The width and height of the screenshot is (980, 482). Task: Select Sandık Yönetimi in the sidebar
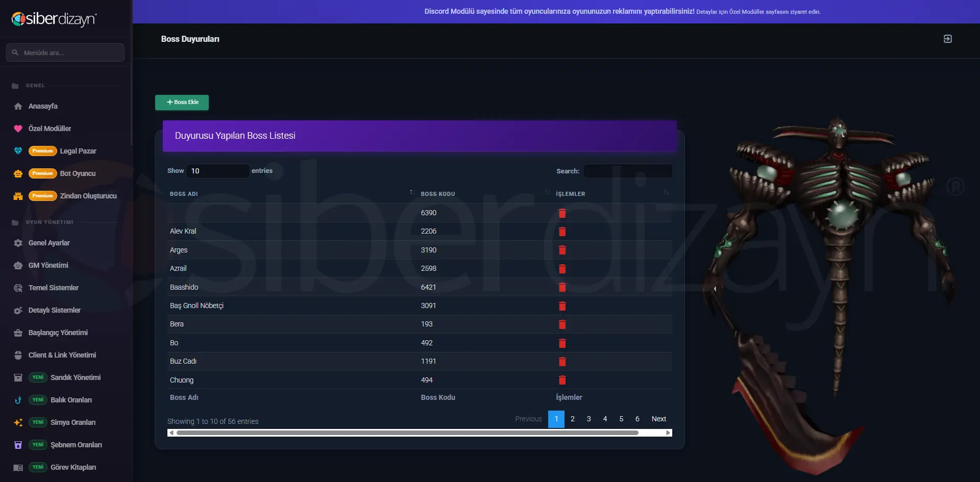pyautogui.click(x=76, y=377)
